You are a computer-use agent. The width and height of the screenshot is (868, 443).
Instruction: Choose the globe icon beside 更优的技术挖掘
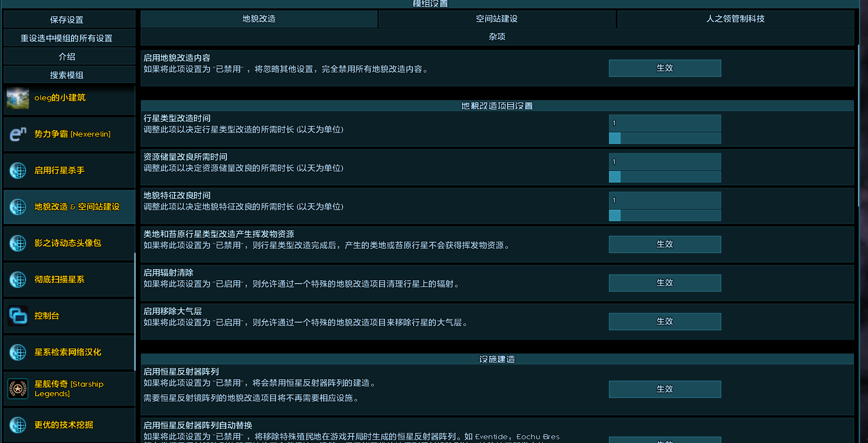click(18, 425)
